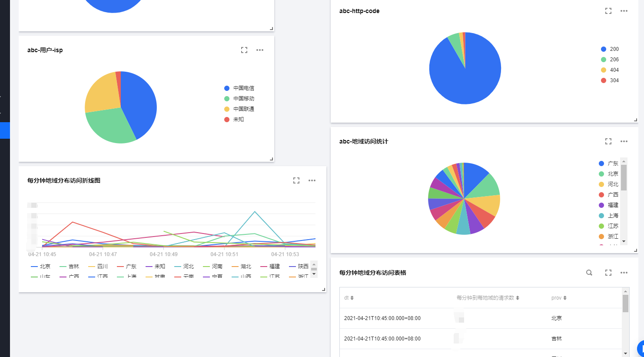The image size is (644, 357).
Task: Open more options for 每分钟地域分布访问折线图
Action: pos(312,180)
